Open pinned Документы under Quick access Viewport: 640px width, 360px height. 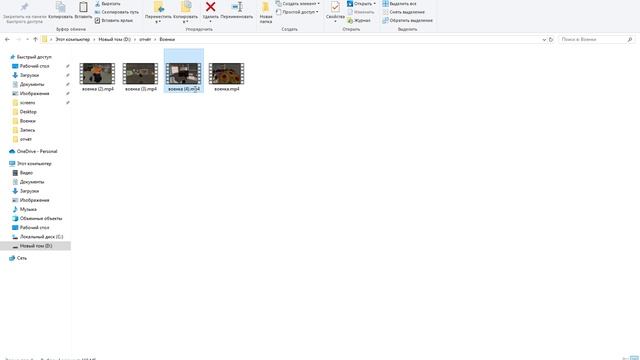tap(32, 84)
